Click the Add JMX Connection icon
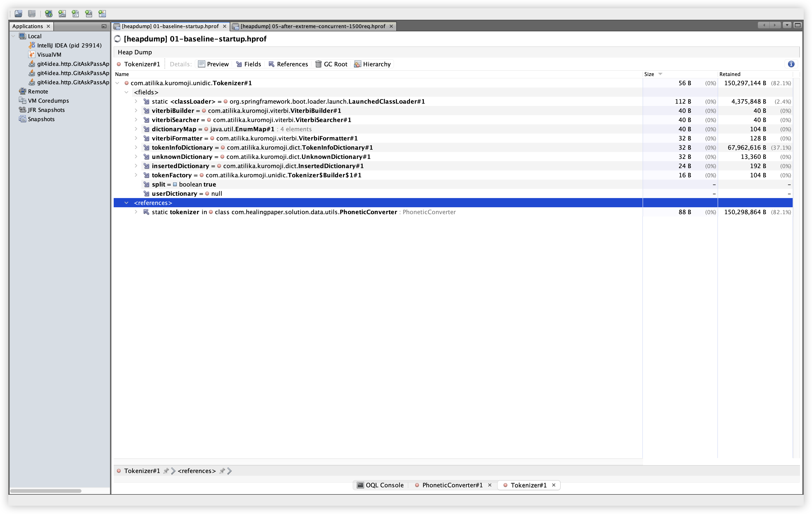This screenshot has height=514, width=812. click(x=62, y=14)
